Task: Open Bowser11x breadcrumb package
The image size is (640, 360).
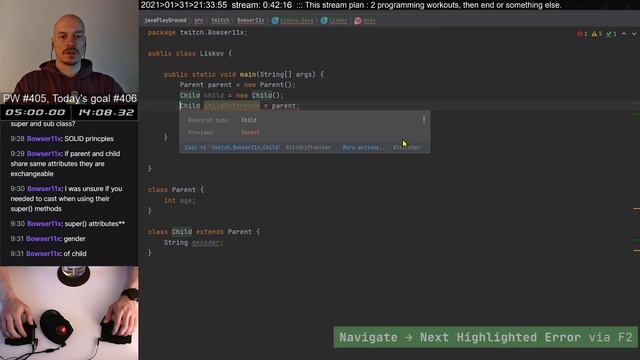Action: 251,20
